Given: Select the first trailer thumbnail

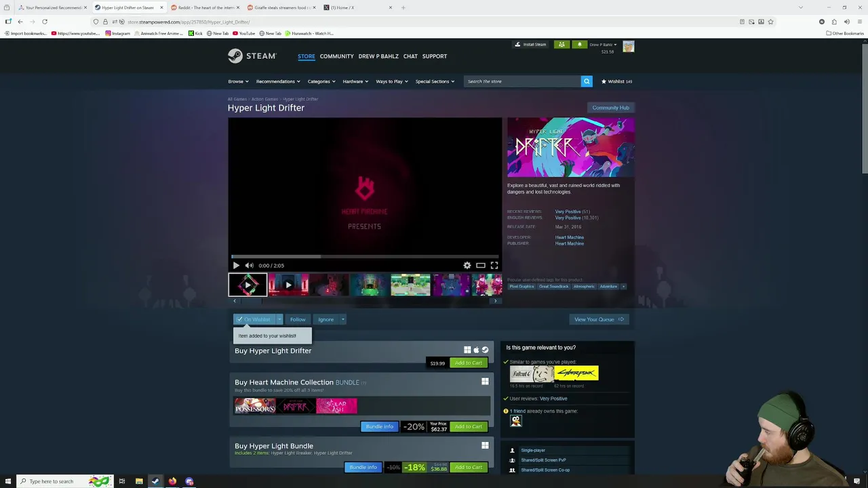Looking at the screenshot, I should 248,285.
